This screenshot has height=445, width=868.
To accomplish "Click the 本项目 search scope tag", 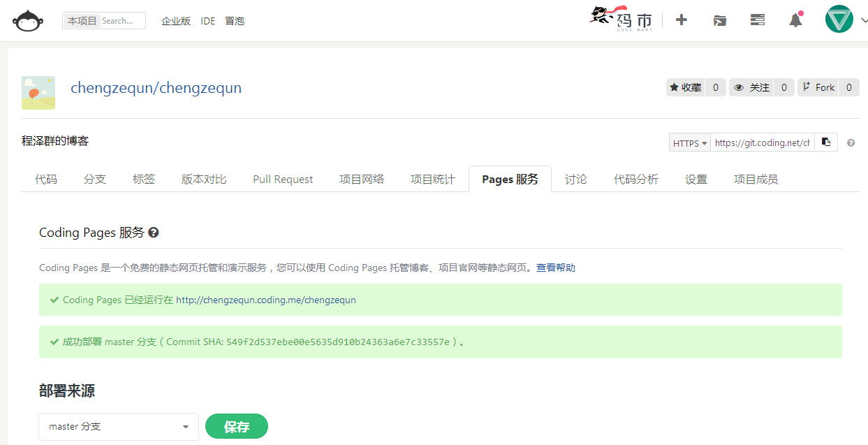I will coord(82,21).
